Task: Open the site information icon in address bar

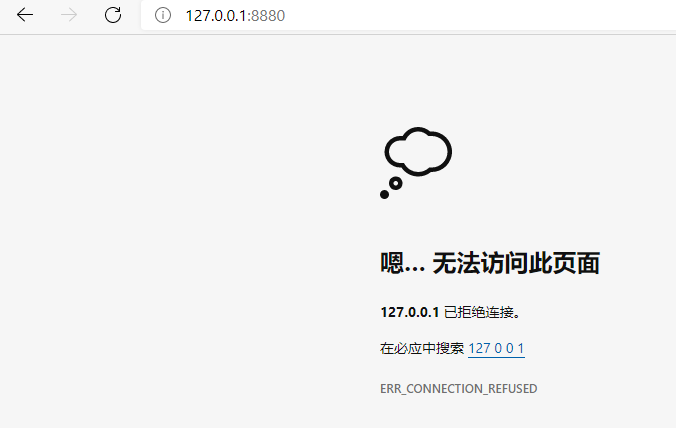Action: [163, 16]
